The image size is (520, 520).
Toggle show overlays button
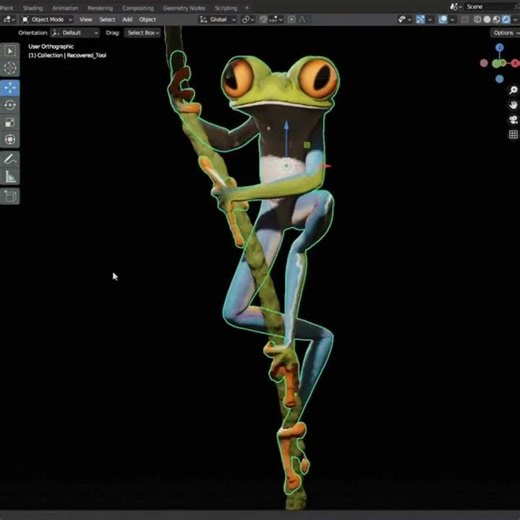[x=443, y=20]
